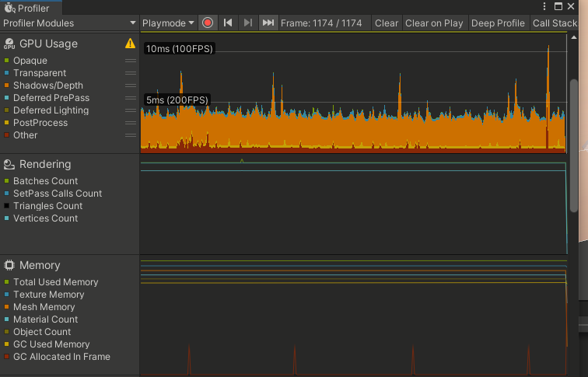The height and width of the screenshot is (377, 588).
Task: Jump to the current last frame
Action: pyautogui.click(x=268, y=23)
